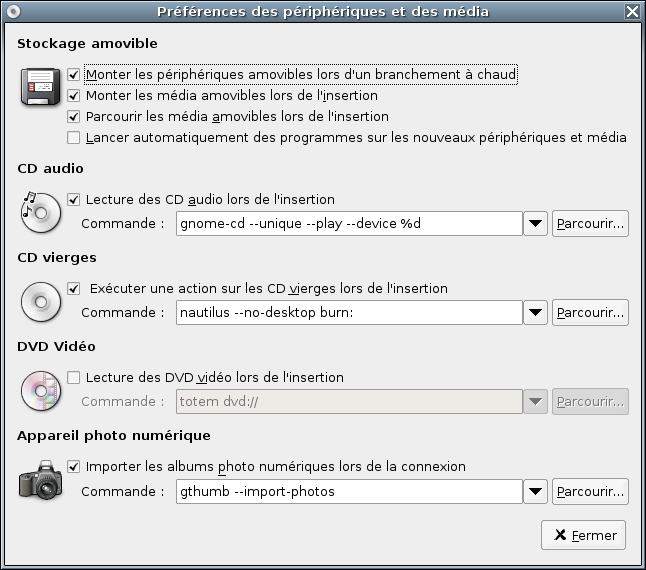Click Parcourir button for CD audio command

pos(590,224)
